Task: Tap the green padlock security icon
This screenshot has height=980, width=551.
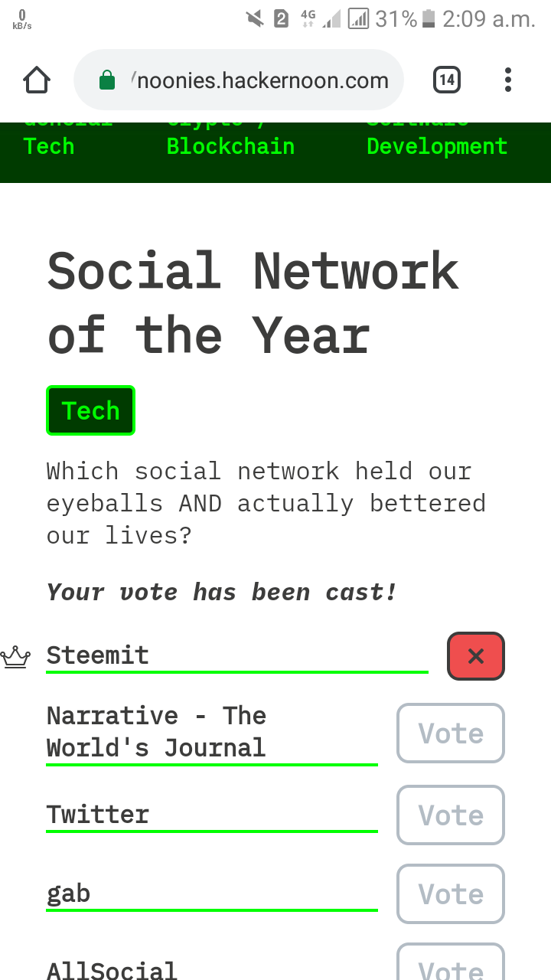Action: (107, 80)
